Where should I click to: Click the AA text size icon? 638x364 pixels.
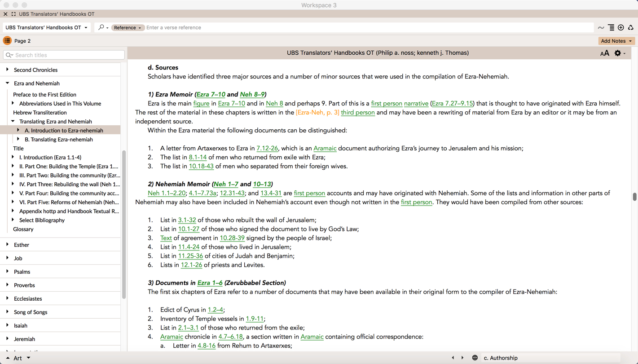[605, 53]
